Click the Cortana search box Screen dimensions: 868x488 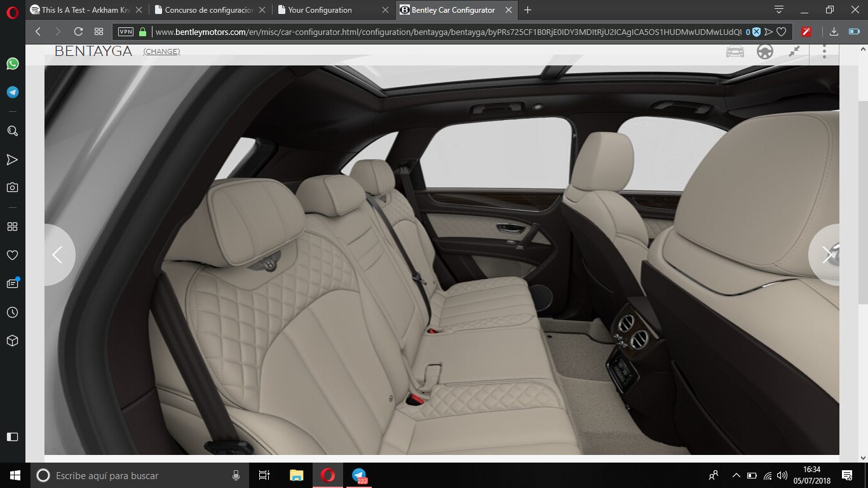[140, 475]
